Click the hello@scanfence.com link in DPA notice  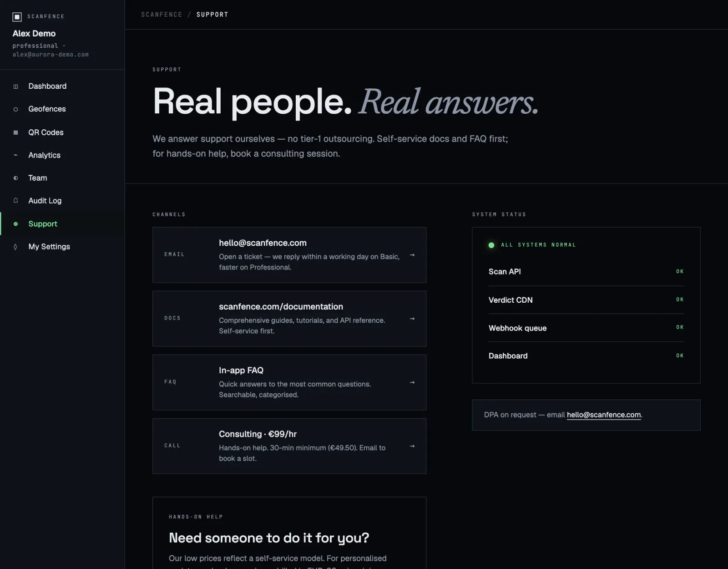click(604, 415)
